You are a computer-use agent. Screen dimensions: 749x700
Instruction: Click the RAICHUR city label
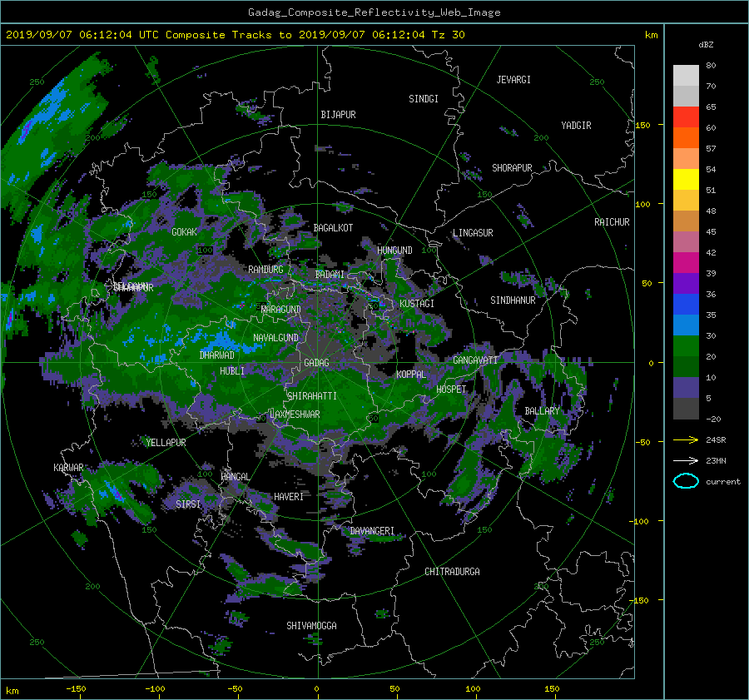point(612,222)
